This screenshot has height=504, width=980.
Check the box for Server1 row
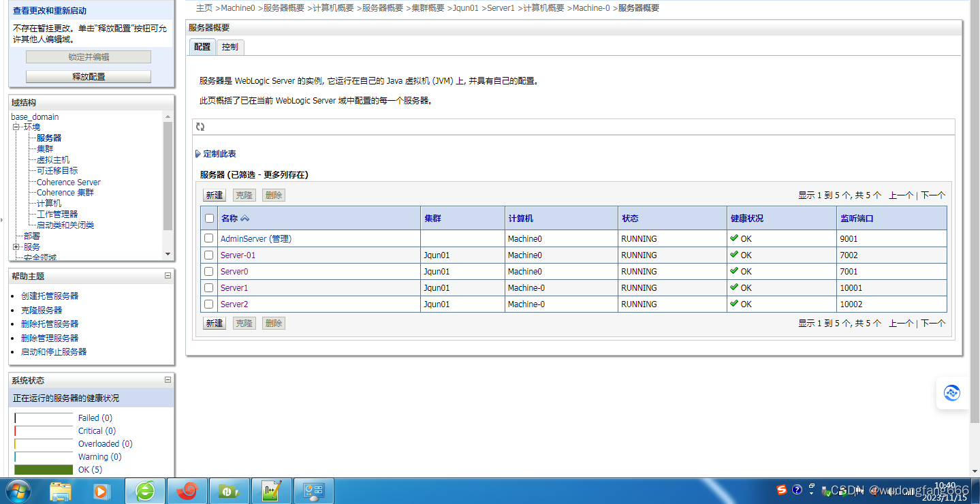[x=209, y=287]
